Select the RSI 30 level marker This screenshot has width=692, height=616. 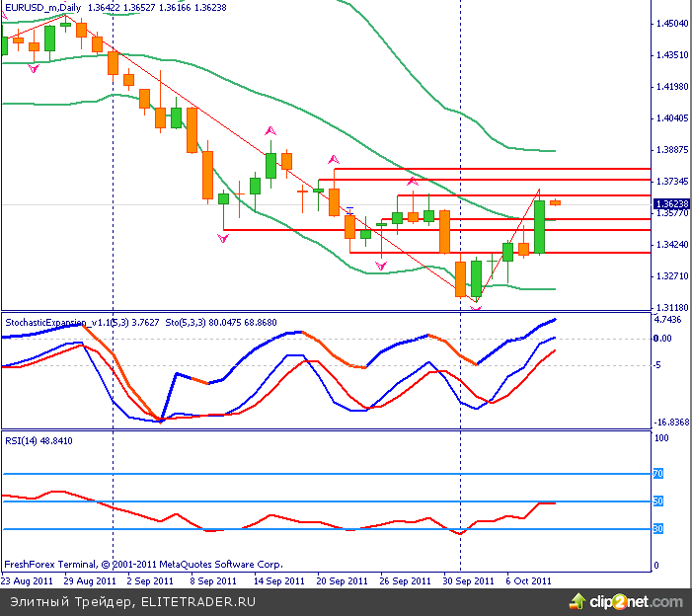pos(658,529)
